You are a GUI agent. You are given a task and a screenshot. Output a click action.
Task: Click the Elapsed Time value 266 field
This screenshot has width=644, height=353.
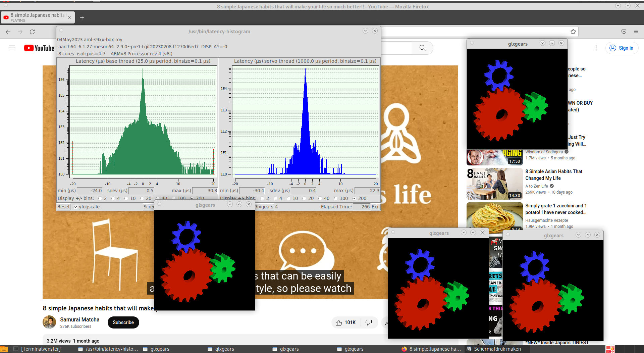(x=362, y=207)
